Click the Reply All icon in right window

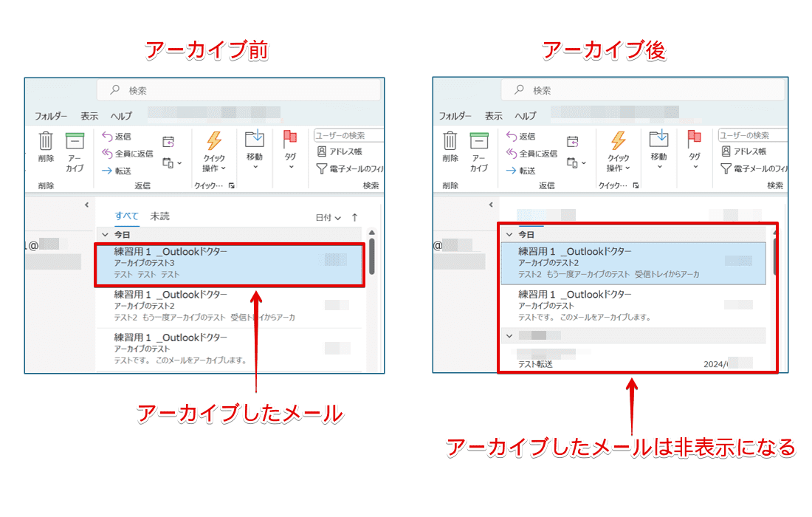click(511, 153)
